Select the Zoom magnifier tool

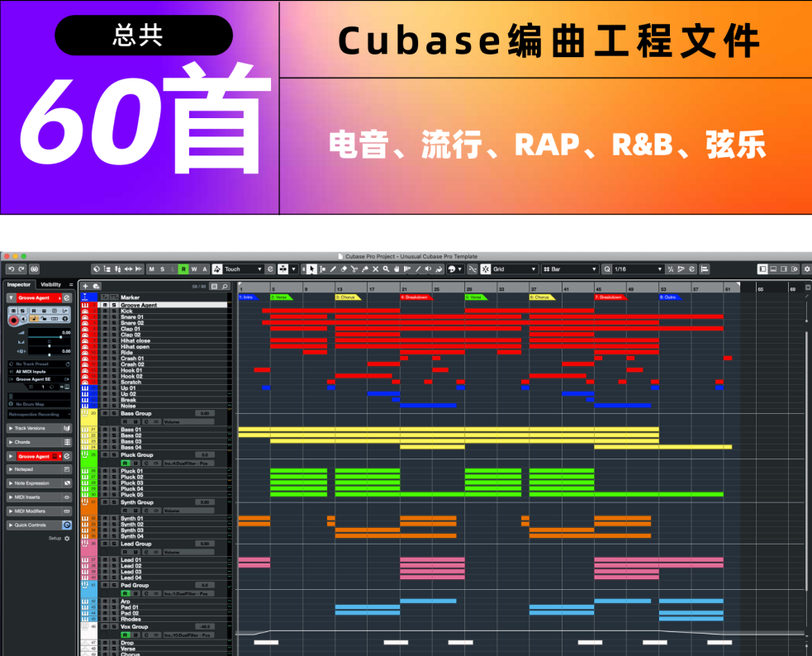[387, 269]
